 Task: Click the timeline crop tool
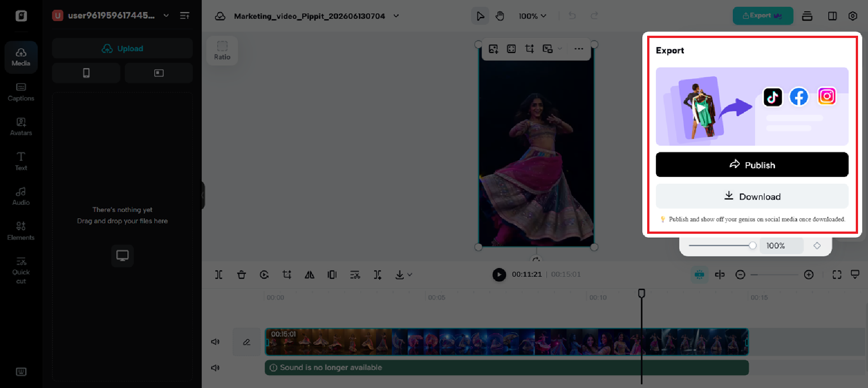[x=286, y=274]
